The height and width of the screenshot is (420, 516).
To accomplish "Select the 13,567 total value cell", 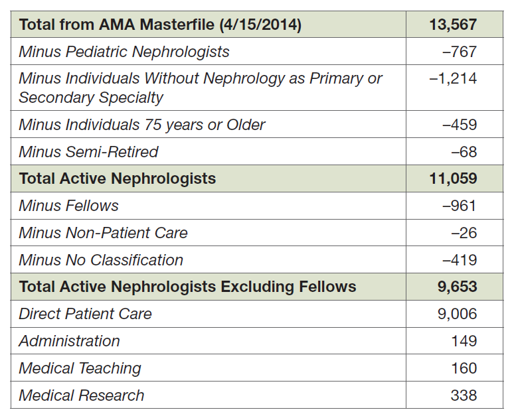I will (x=453, y=25).
